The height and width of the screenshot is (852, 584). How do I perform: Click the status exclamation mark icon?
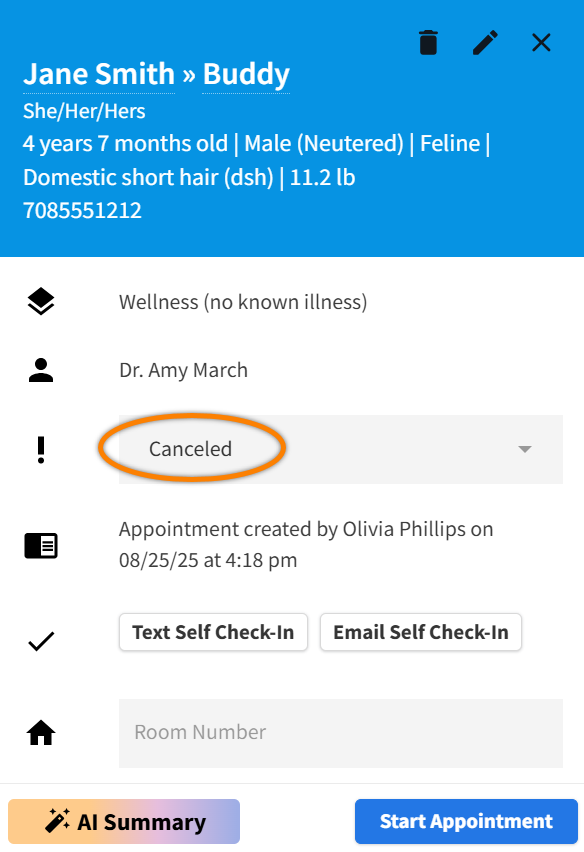click(40, 448)
